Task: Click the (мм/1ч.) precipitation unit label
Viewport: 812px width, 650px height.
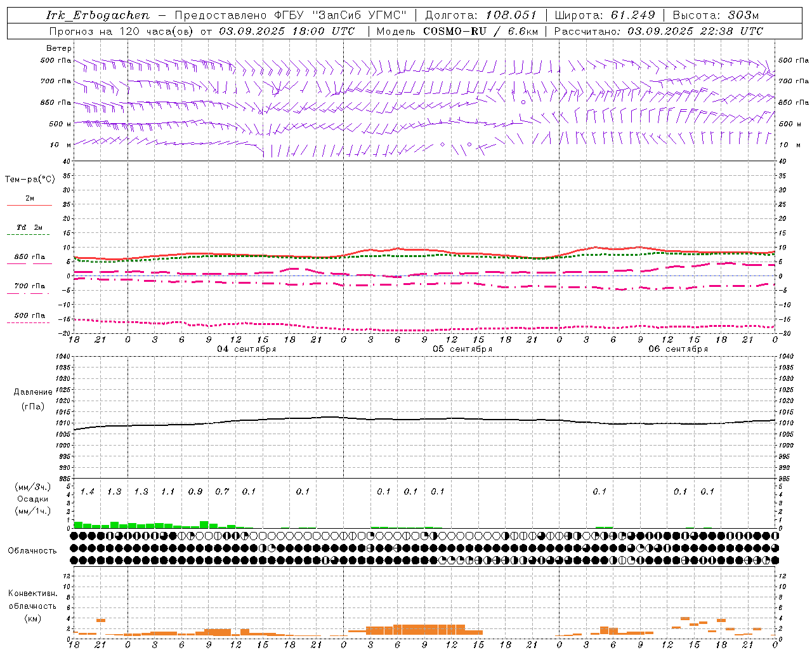Action: 33,510
